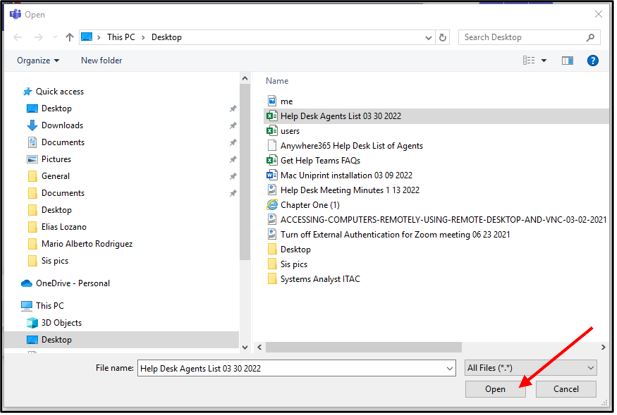Image resolution: width=617 pixels, height=415 pixels.
Task: Open the File name history dropdown arrow
Action: 447,368
